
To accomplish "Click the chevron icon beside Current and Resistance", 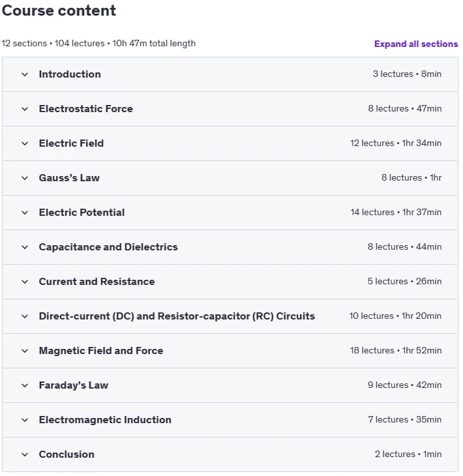I will [25, 282].
